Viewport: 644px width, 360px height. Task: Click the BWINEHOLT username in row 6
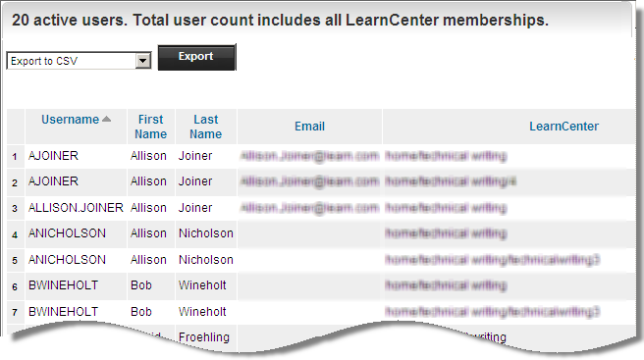[x=63, y=285]
